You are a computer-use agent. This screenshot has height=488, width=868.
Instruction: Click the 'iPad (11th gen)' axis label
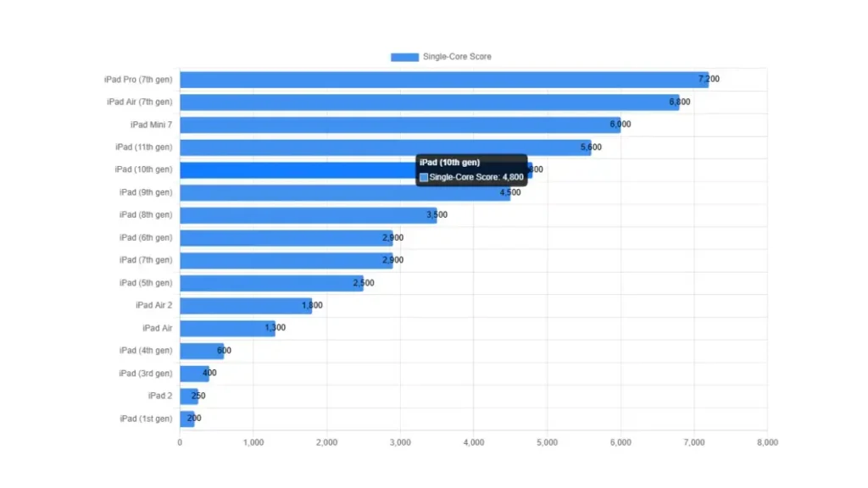(x=144, y=147)
